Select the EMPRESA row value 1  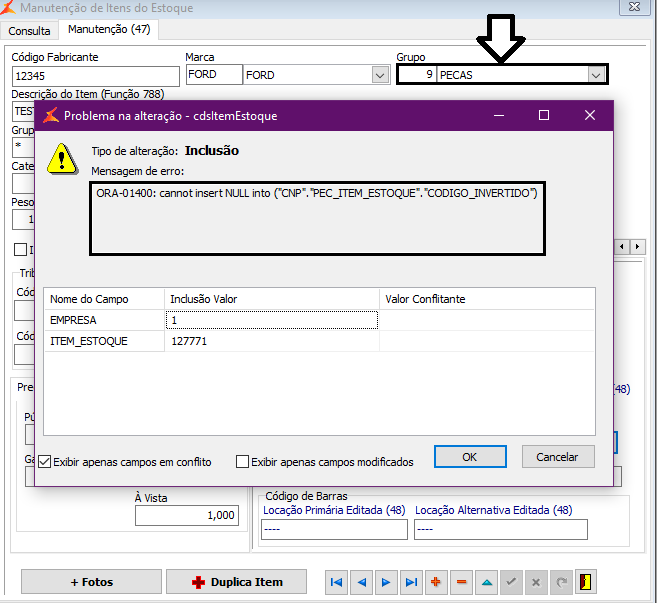(x=272, y=320)
